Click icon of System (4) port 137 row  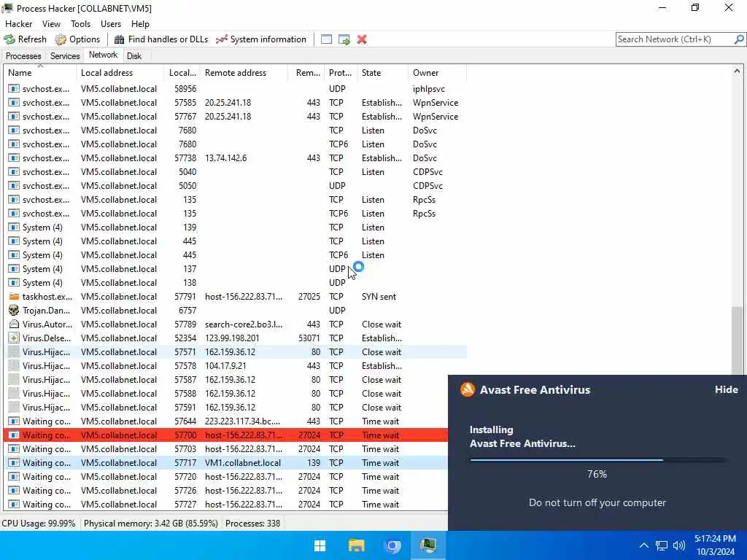coord(15,269)
